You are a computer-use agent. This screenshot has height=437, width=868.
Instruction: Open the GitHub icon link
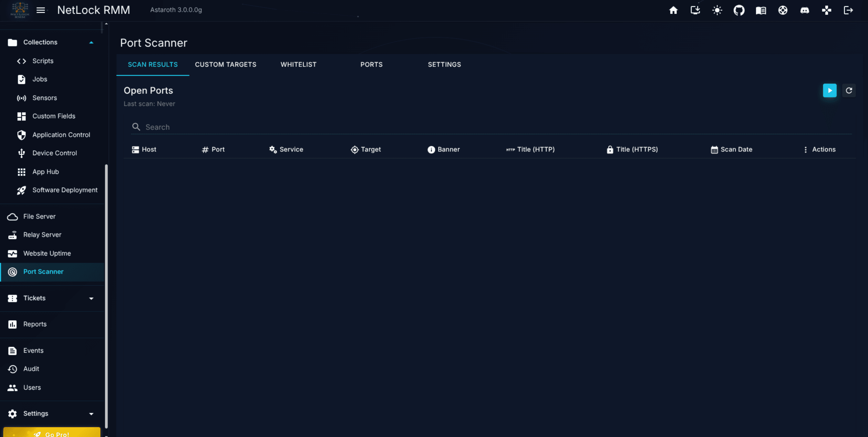click(739, 10)
